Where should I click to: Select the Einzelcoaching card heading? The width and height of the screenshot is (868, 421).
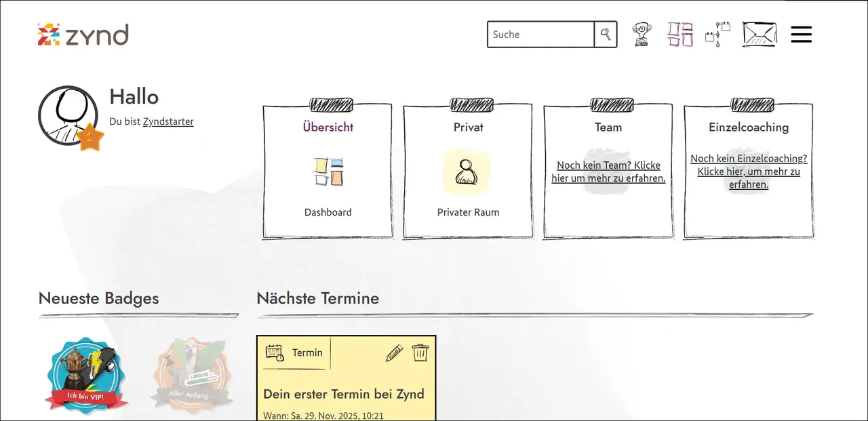tap(749, 127)
